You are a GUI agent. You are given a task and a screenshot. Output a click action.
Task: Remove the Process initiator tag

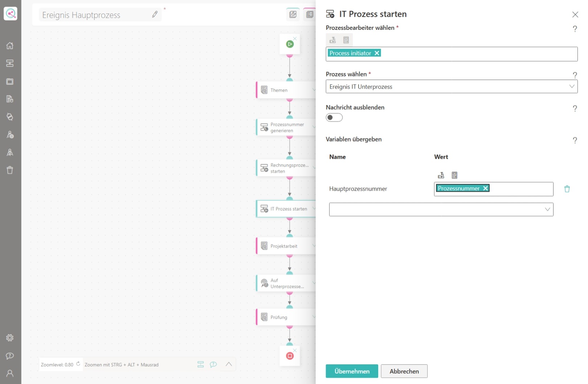[x=377, y=53]
